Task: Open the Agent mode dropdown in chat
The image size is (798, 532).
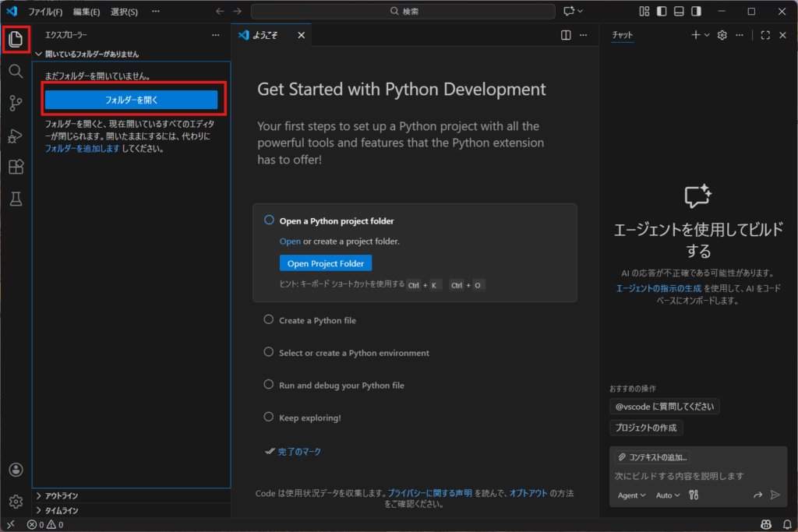Action: pyautogui.click(x=631, y=495)
